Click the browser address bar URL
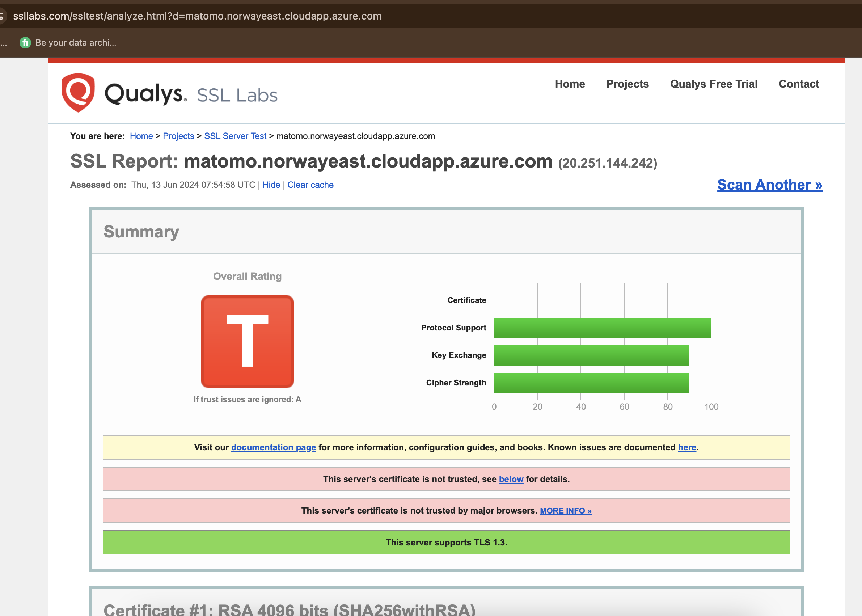862x616 pixels. coord(197,16)
